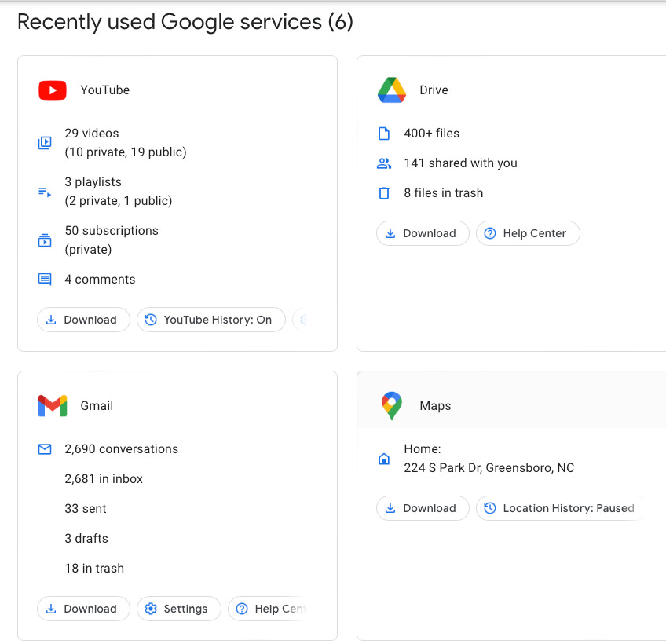The width and height of the screenshot is (666, 644).
Task: Click the "2,681 in inbox" text
Action: tap(104, 479)
